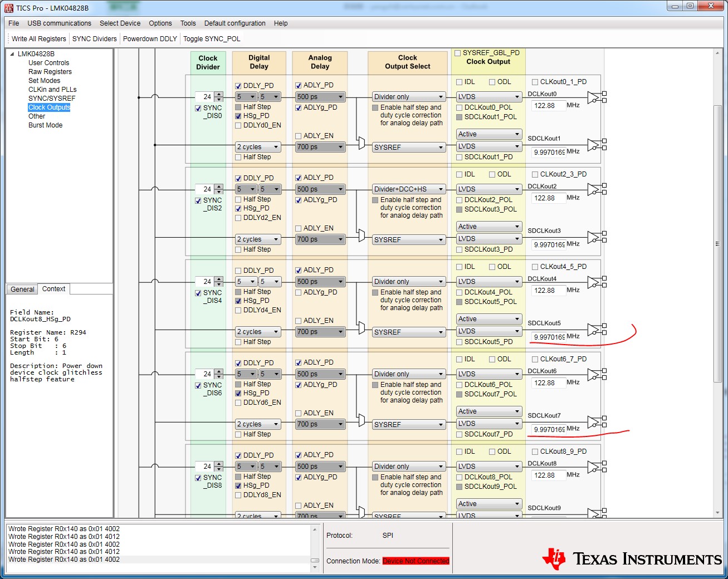The width and height of the screenshot is (728, 579).
Task: Open the 500 ps analog delay dropdown above ADLYg_PD in CLKout2_3 group
Action: [x=320, y=189]
